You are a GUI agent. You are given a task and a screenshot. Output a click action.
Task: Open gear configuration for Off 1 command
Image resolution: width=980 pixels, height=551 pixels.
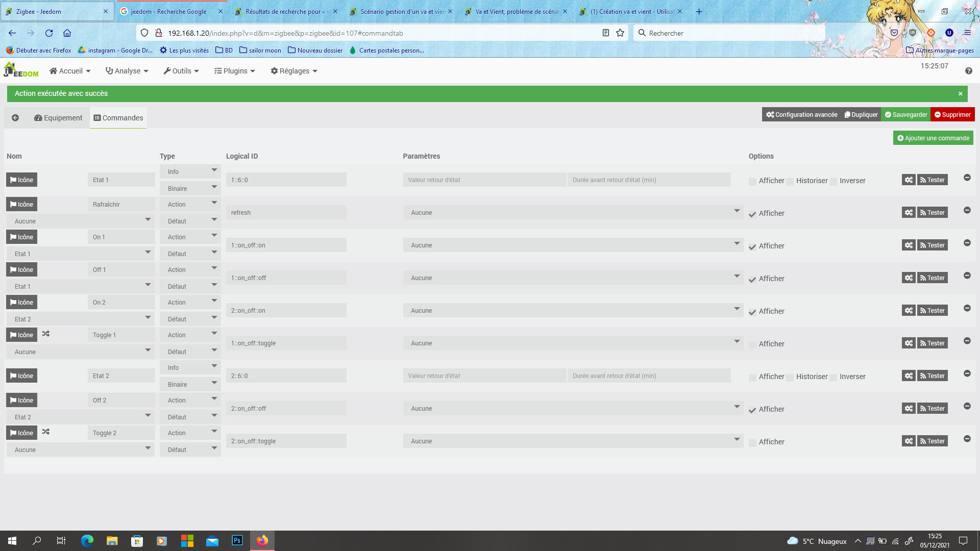(909, 278)
